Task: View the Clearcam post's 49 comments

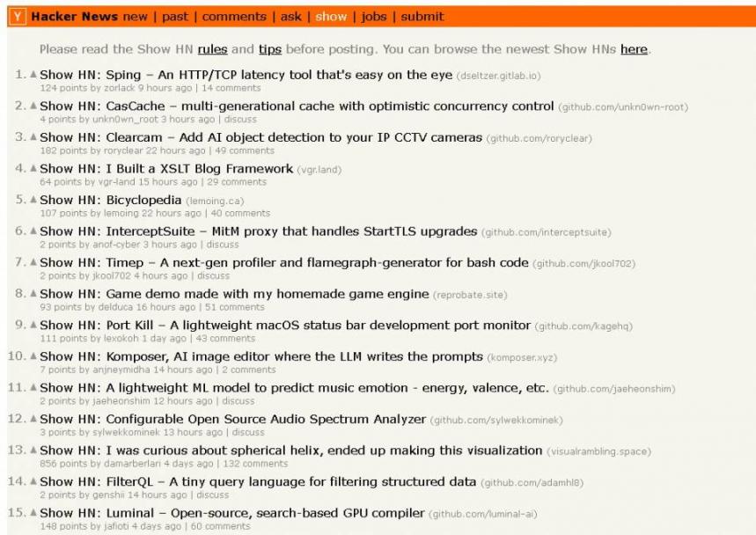Action: [245, 150]
